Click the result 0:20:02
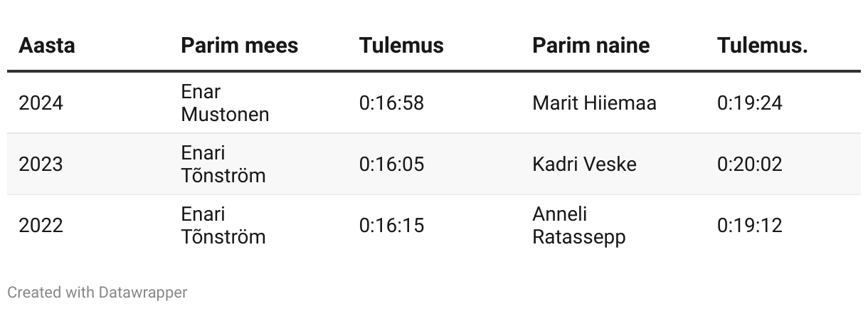Image resolution: width=868 pixels, height=309 pixels. click(x=750, y=164)
